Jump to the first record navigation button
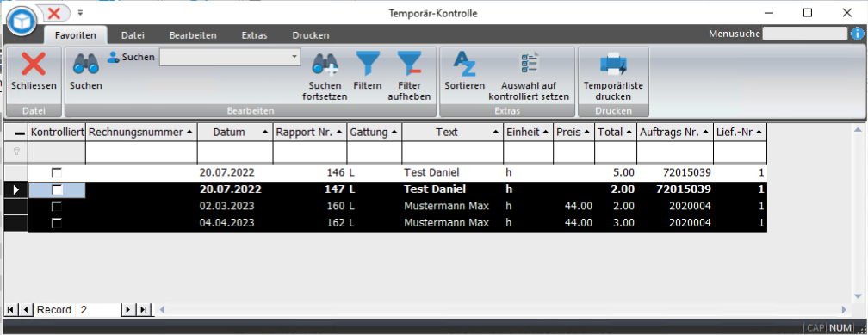Image resolution: width=868 pixels, height=335 pixels. click(10, 309)
